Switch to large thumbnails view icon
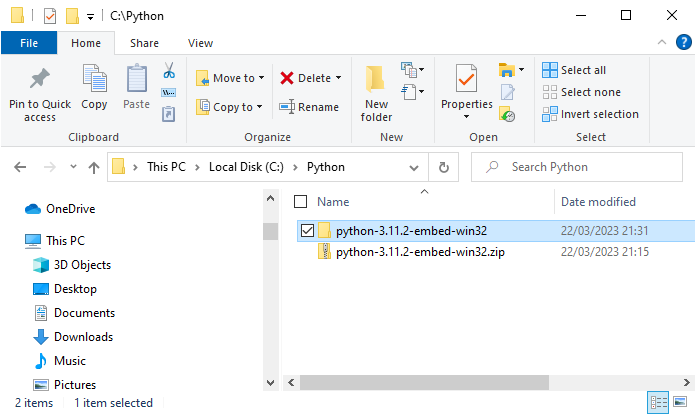 [x=680, y=403]
